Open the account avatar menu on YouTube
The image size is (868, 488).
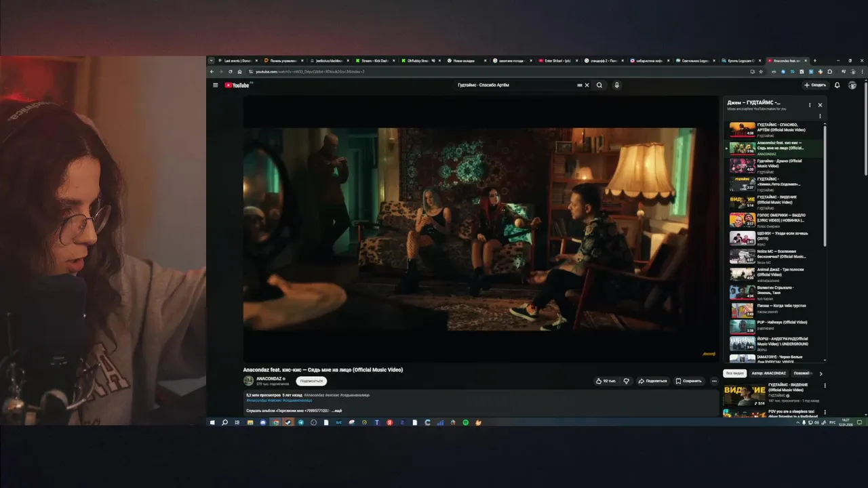coord(852,85)
